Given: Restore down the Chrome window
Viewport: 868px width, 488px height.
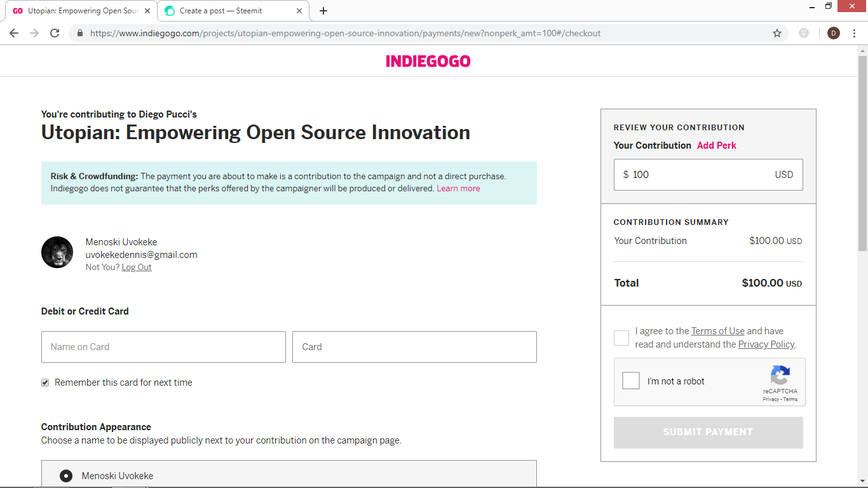Looking at the screenshot, I should pos(828,6).
